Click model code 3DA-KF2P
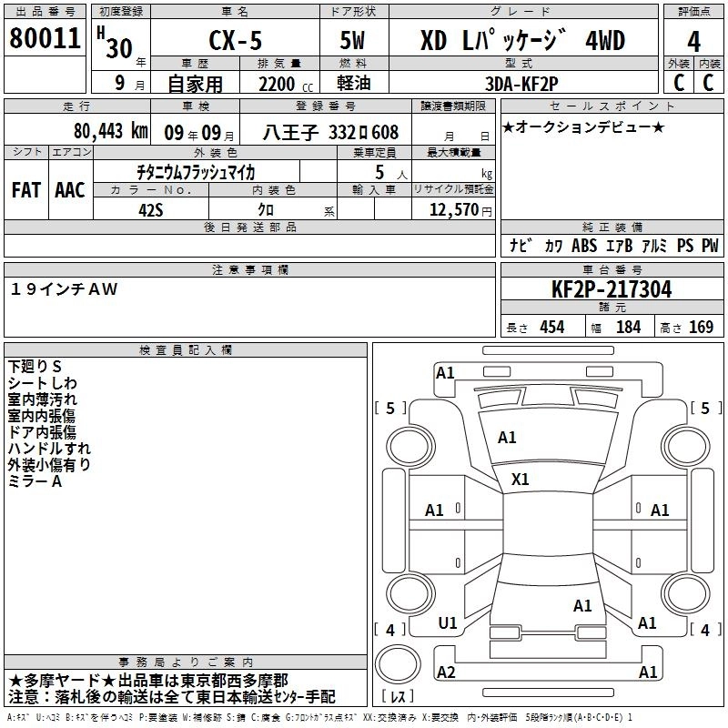 pyautogui.click(x=521, y=84)
